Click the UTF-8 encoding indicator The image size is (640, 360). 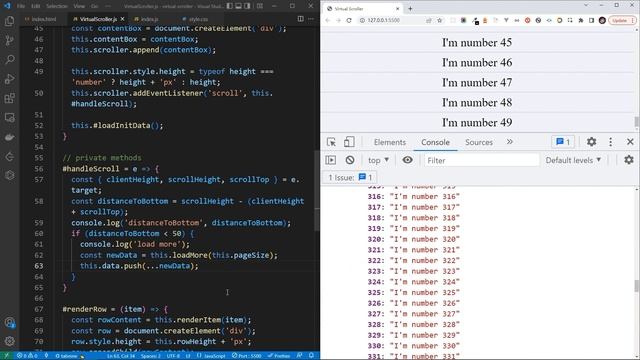point(173,356)
